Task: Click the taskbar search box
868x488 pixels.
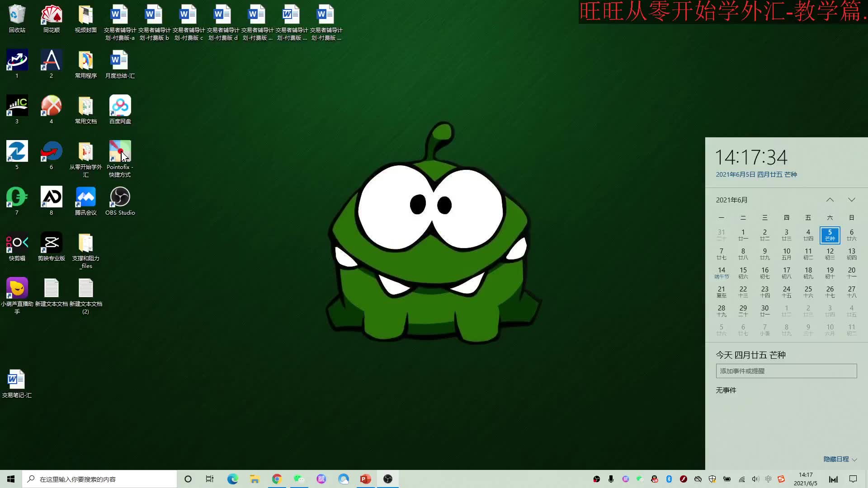Action: tap(99, 479)
